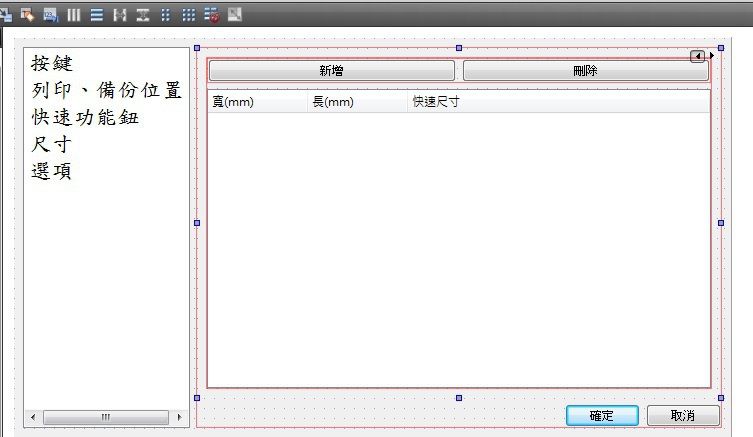Break the current layout
The width and height of the screenshot is (753, 437).
point(212,15)
